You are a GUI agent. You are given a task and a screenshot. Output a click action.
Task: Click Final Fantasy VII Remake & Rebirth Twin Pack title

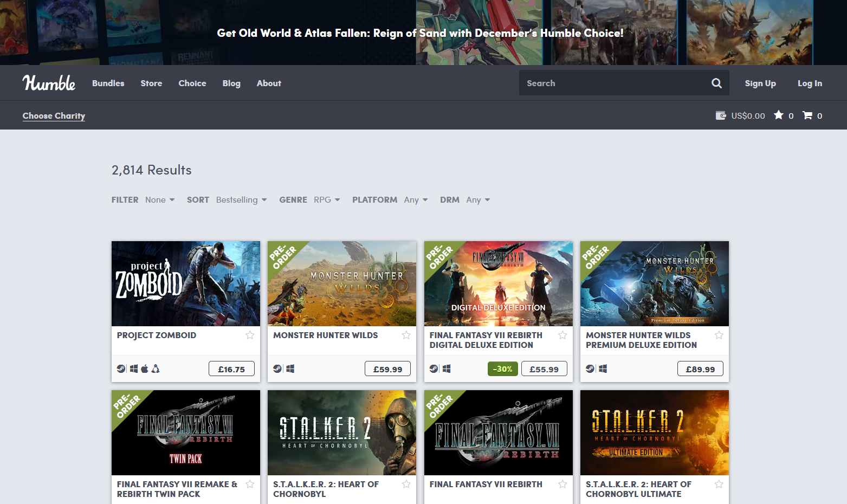pyautogui.click(x=177, y=489)
